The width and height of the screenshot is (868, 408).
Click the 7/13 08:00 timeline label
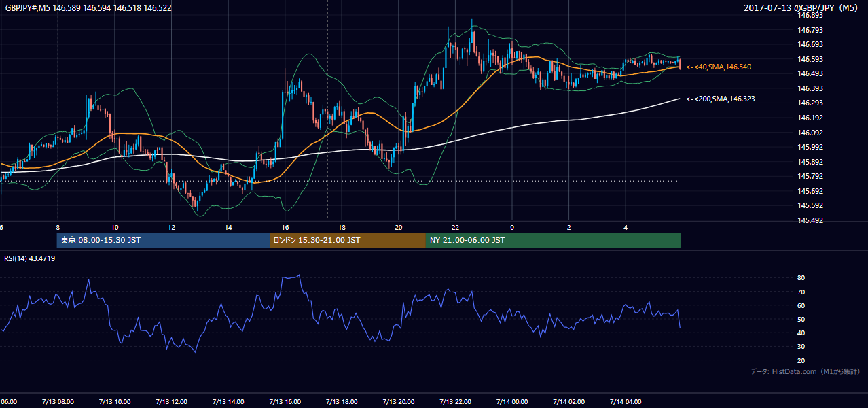(x=58, y=401)
